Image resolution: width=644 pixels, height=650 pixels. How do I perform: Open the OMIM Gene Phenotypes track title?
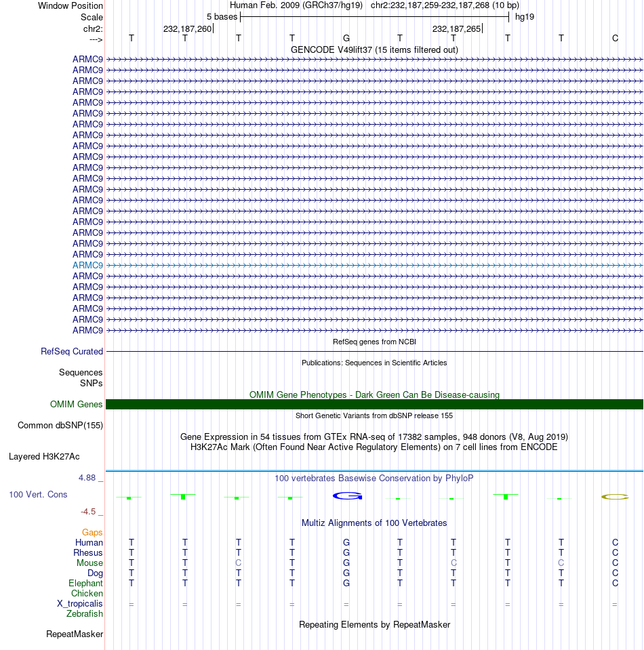click(x=374, y=394)
